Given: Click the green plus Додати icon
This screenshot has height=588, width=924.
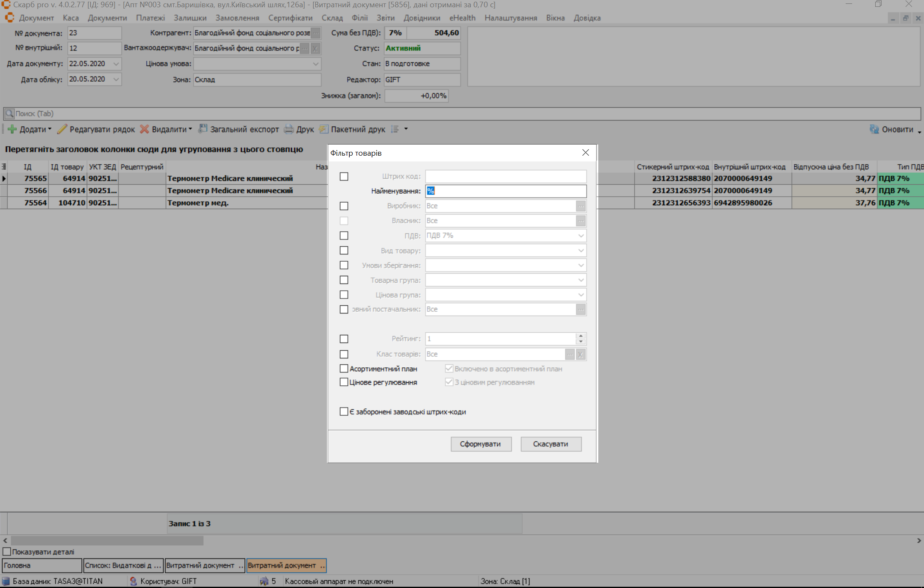Looking at the screenshot, I should [12, 129].
